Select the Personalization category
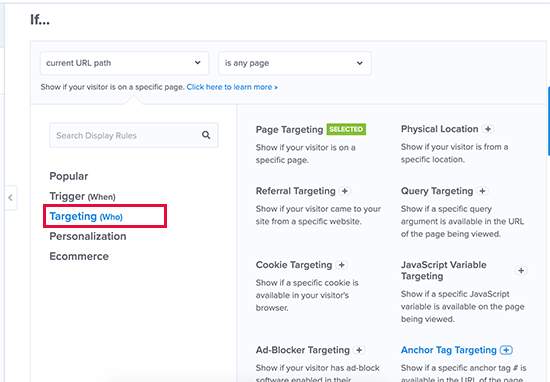 point(88,236)
